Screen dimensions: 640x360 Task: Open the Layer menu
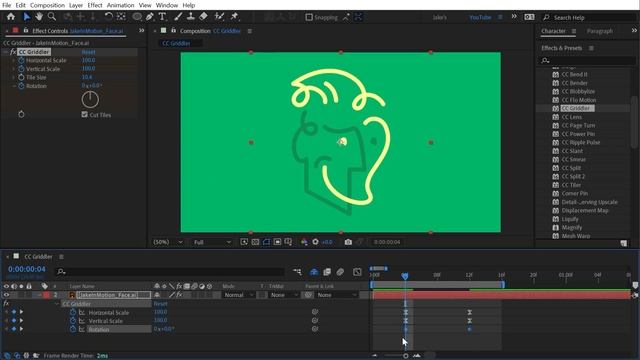point(76,5)
